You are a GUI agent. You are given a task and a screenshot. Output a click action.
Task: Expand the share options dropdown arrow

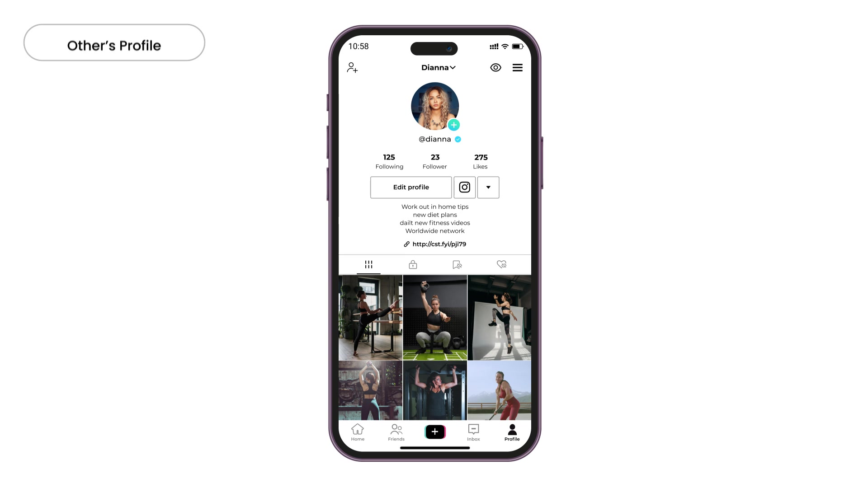[x=488, y=187]
